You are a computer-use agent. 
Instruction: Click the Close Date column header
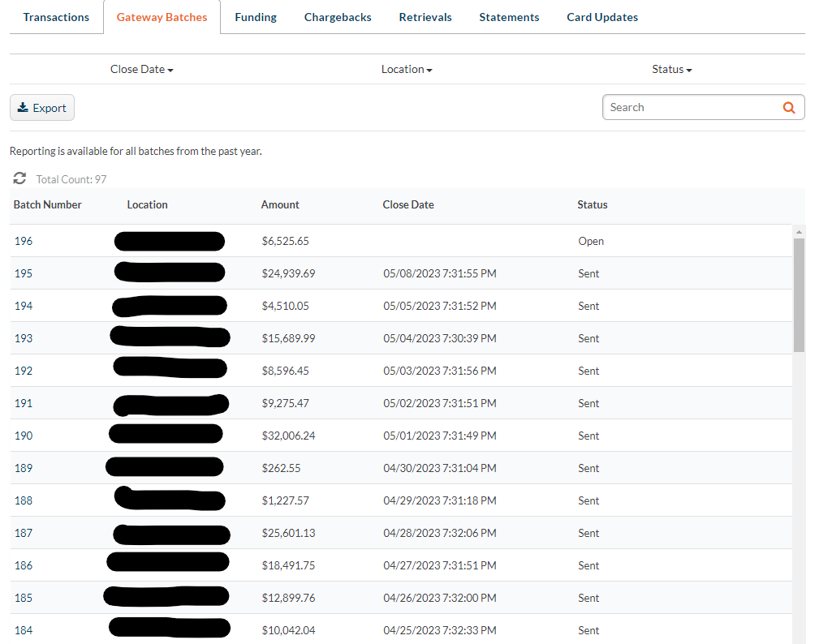(408, 204)
